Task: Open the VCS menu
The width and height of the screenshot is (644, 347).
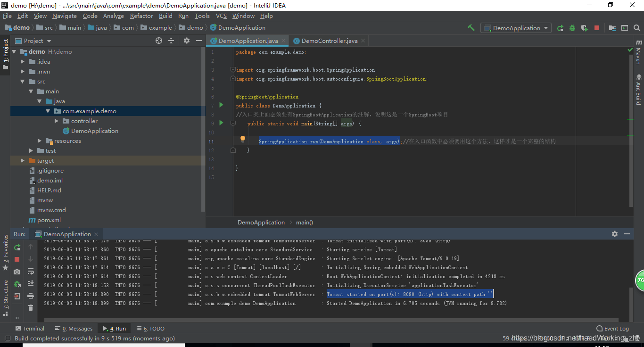Action: pyautogui.click(x=221, y=16)
